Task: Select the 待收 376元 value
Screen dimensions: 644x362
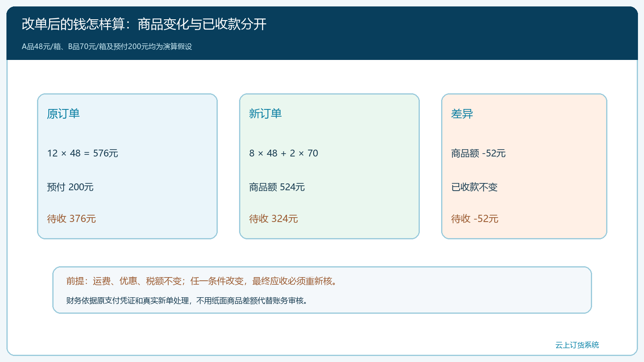Action: pyautogui.click(x=71, y=219)
